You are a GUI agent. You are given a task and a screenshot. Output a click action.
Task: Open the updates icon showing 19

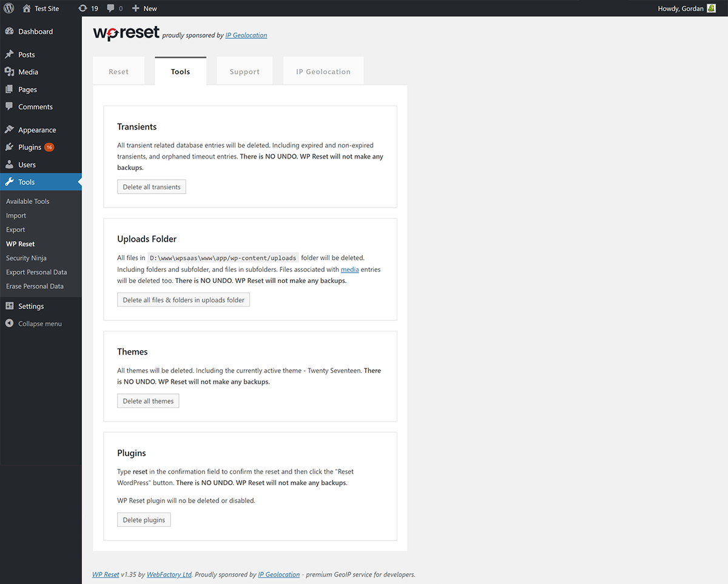pyautogui.click(x=83, y=8)
